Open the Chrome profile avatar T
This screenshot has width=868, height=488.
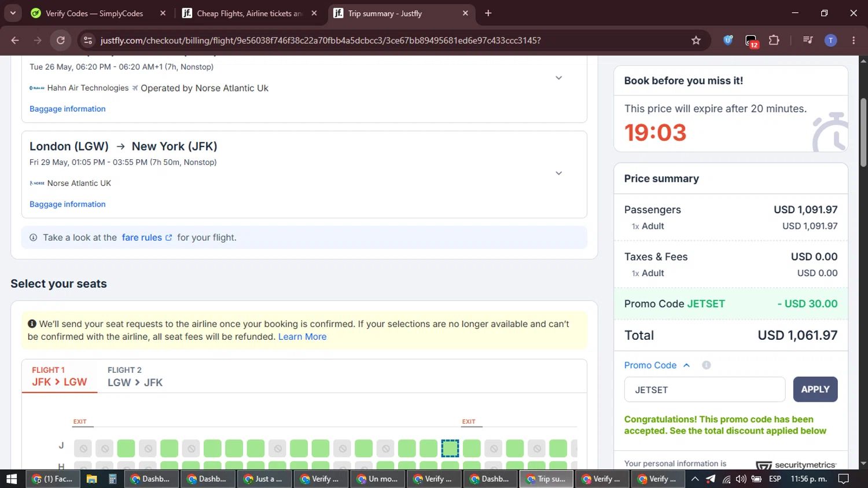[x=830, y=40]
